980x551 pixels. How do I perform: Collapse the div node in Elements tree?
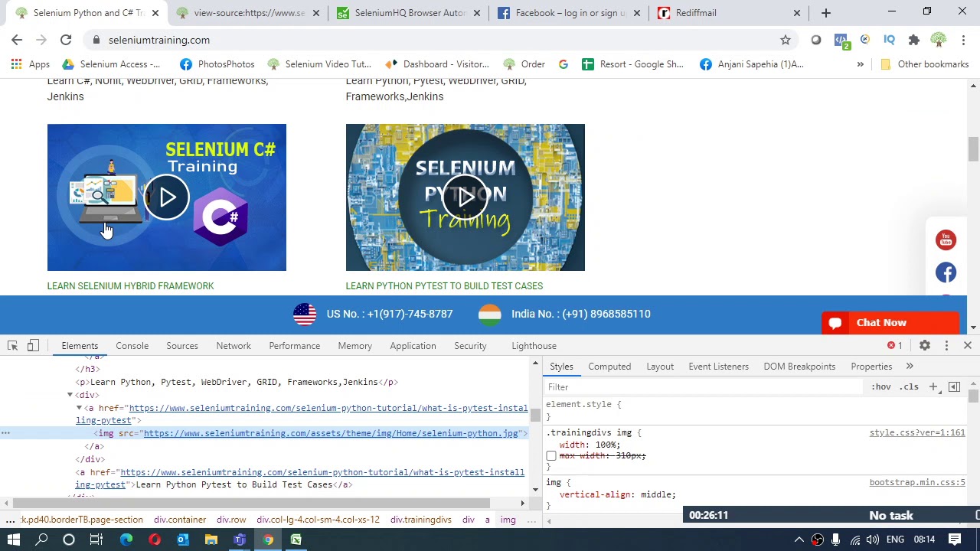(x=70, y=395)
